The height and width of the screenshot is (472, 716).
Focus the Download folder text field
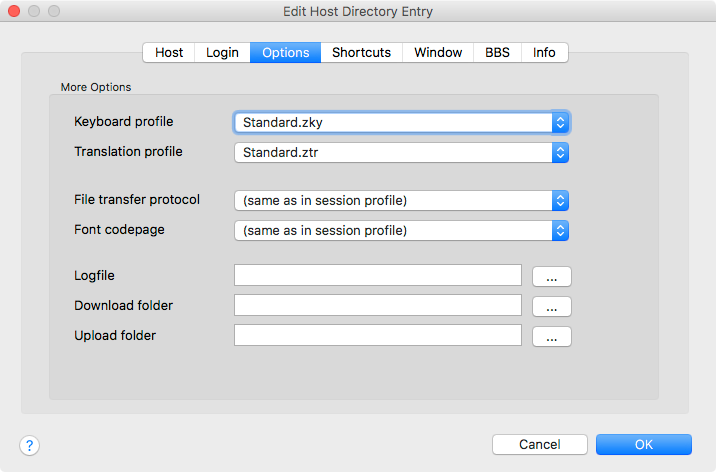[x=377, y=305]
